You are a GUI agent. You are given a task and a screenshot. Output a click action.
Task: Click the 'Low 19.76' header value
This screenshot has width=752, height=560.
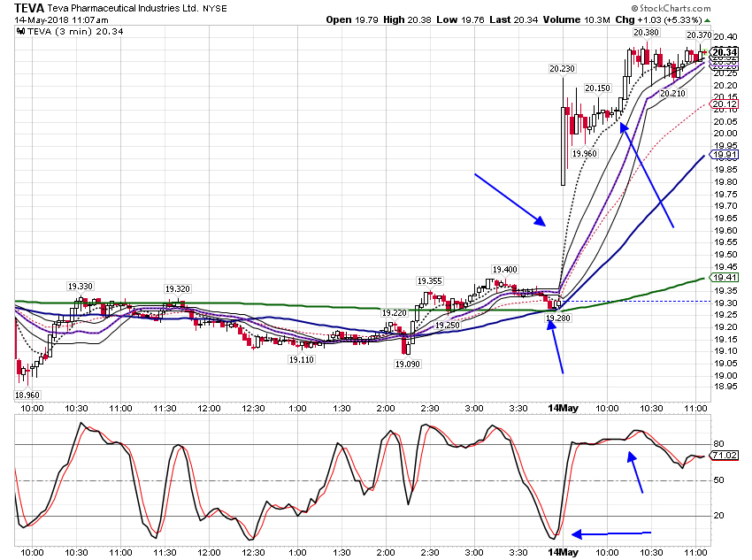[460, 19]
